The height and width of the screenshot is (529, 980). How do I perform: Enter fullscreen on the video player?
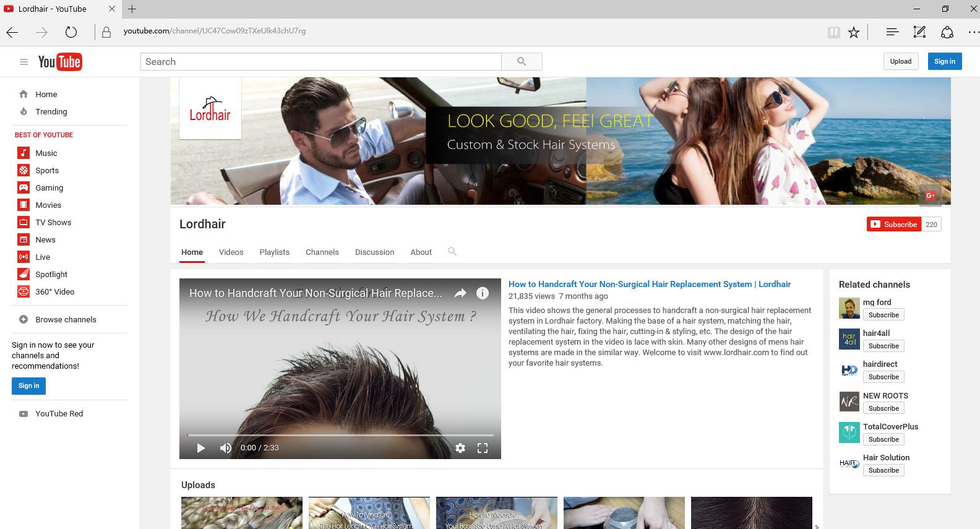tap(483, 448)
